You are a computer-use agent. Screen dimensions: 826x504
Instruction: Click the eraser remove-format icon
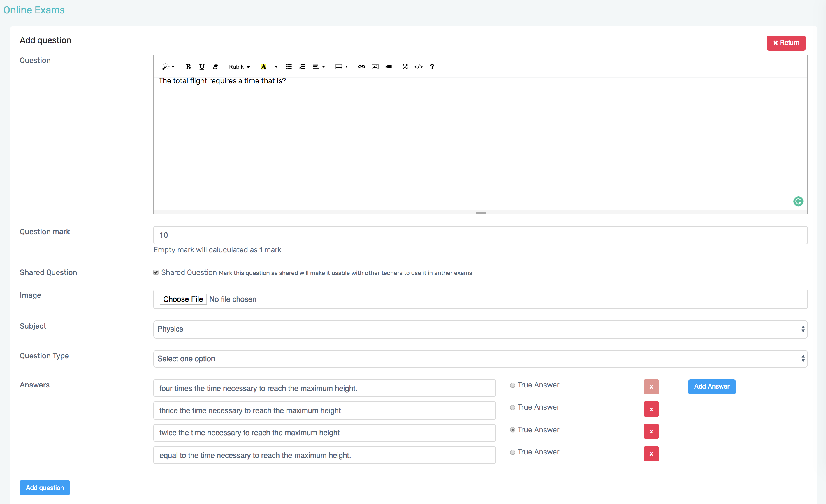pyautogui.click(x=216, y=67)
